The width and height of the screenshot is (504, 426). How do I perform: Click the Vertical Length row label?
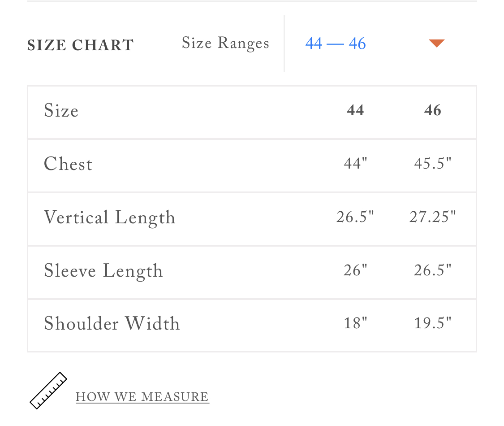[x=110, y=218]
